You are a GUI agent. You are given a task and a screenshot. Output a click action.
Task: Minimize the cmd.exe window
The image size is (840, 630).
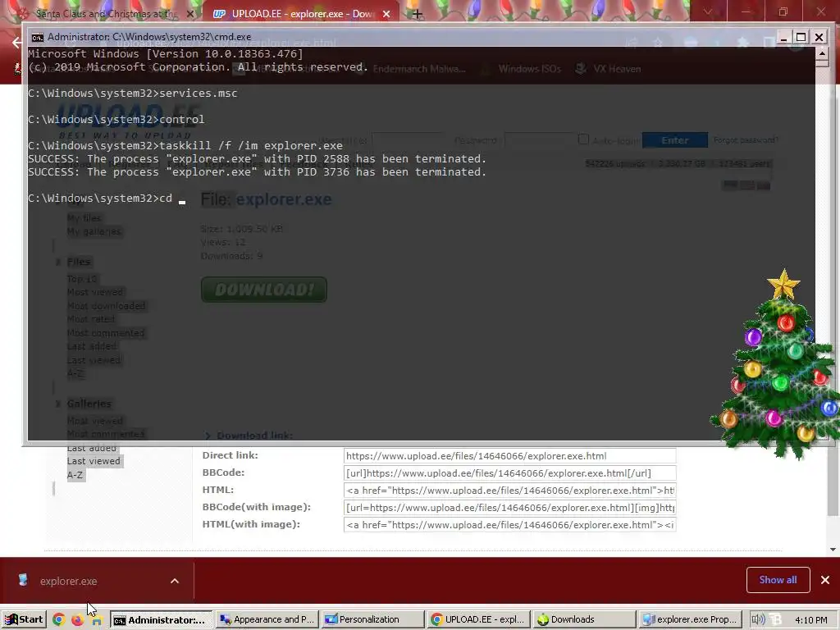pyautogui.click(x=783, y=37)
